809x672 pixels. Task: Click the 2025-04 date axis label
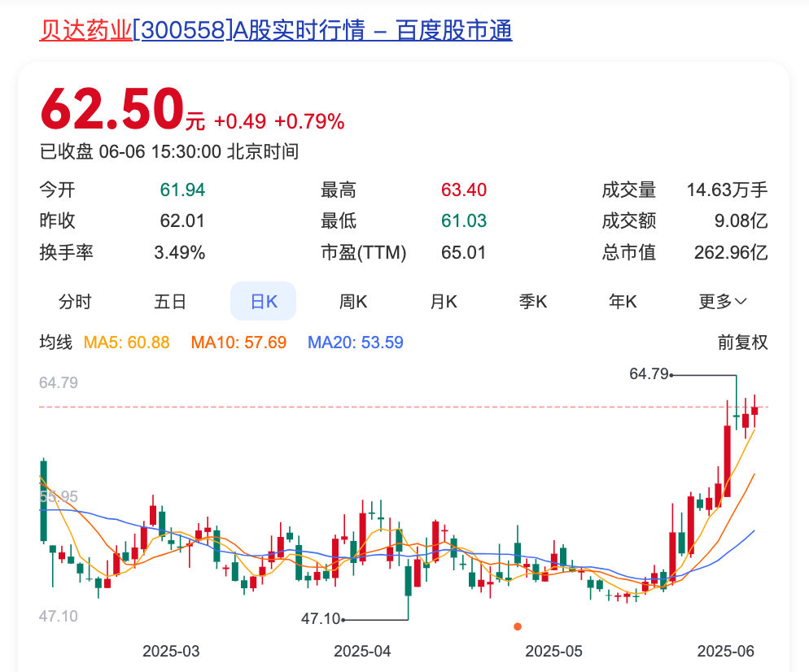pyautogui.click(x=362, y=652)
